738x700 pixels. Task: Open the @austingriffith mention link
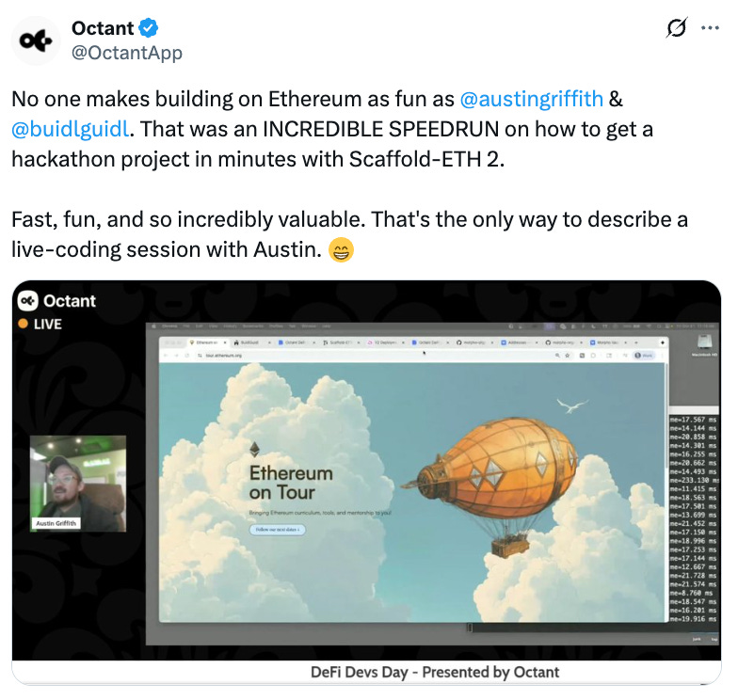[531, 100]
